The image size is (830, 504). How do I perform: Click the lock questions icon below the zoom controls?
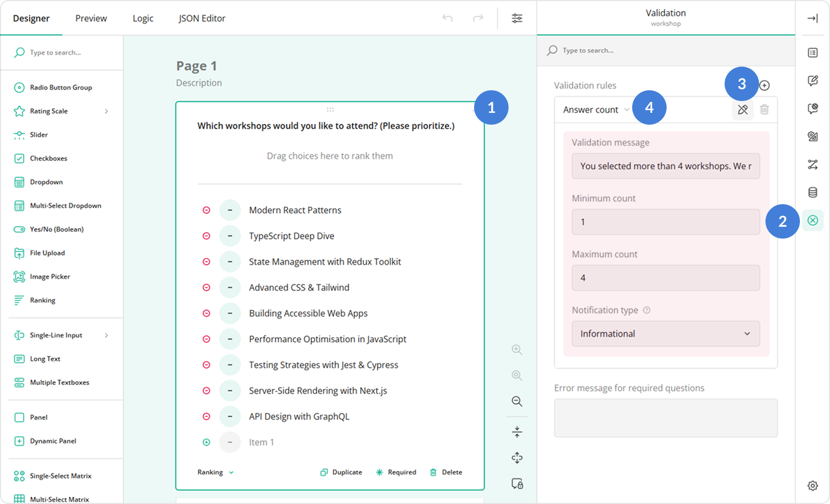tap(517, 484)
